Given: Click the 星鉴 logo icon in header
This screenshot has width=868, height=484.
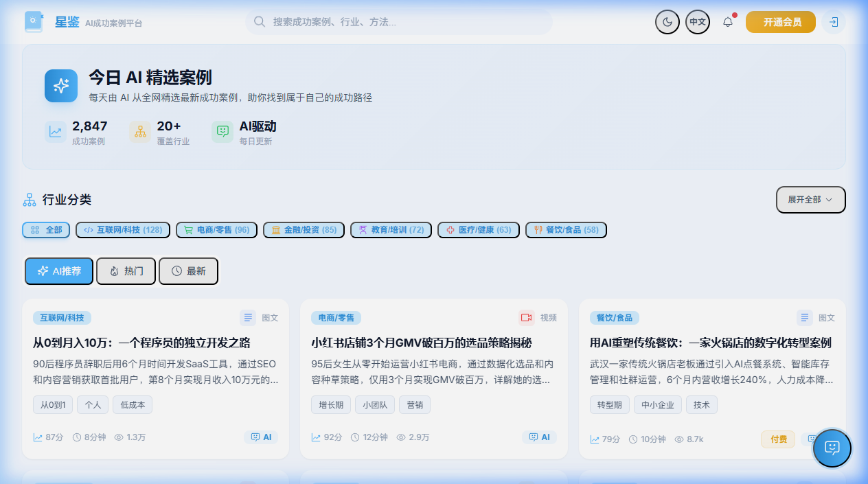Looking at the screenshot, I should pyautogui.click(x=33, y=21).
